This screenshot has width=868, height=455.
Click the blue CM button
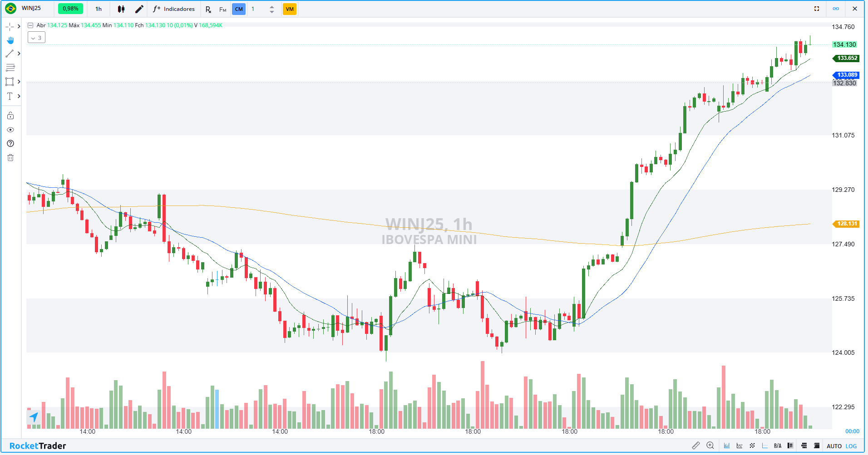pos(239,9)
